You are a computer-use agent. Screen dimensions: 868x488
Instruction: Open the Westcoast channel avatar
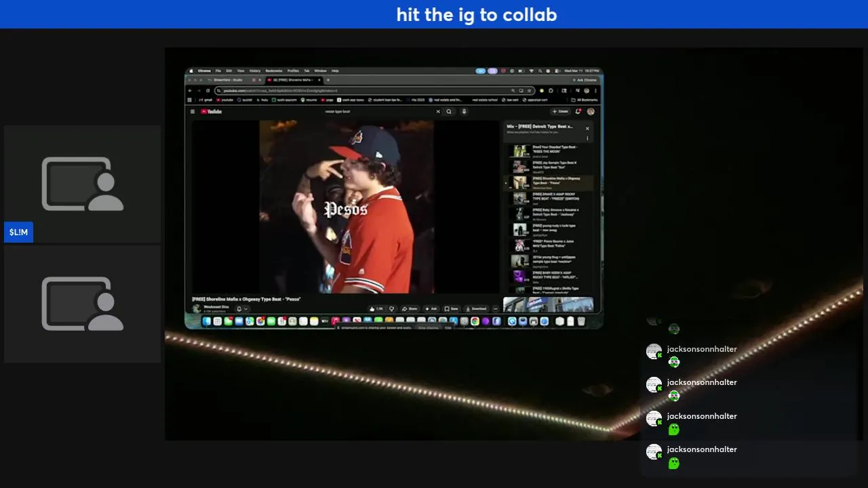(x=197, y=308)
